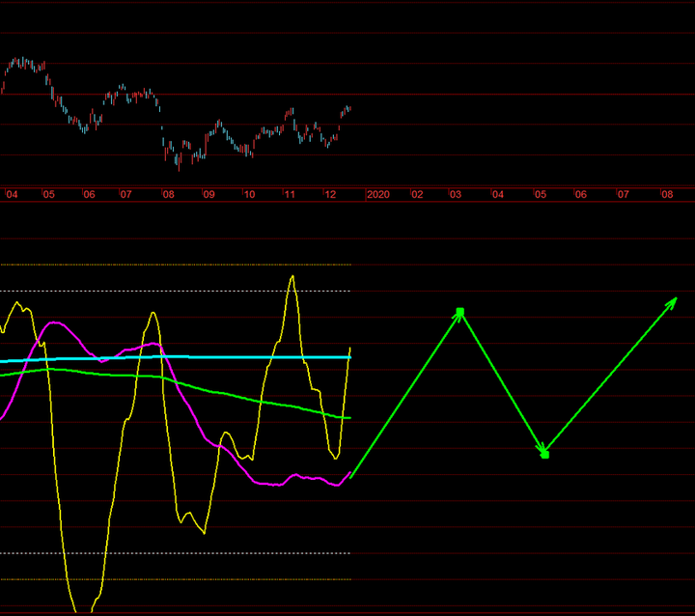695x616 pixels.
Task: Click the 12 month label on axis
Action: (x=330, y=195)
